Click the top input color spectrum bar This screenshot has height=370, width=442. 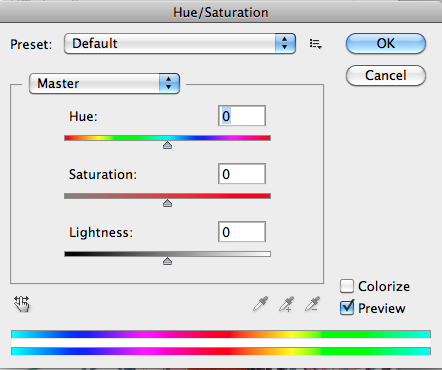(x=221, y=334)
